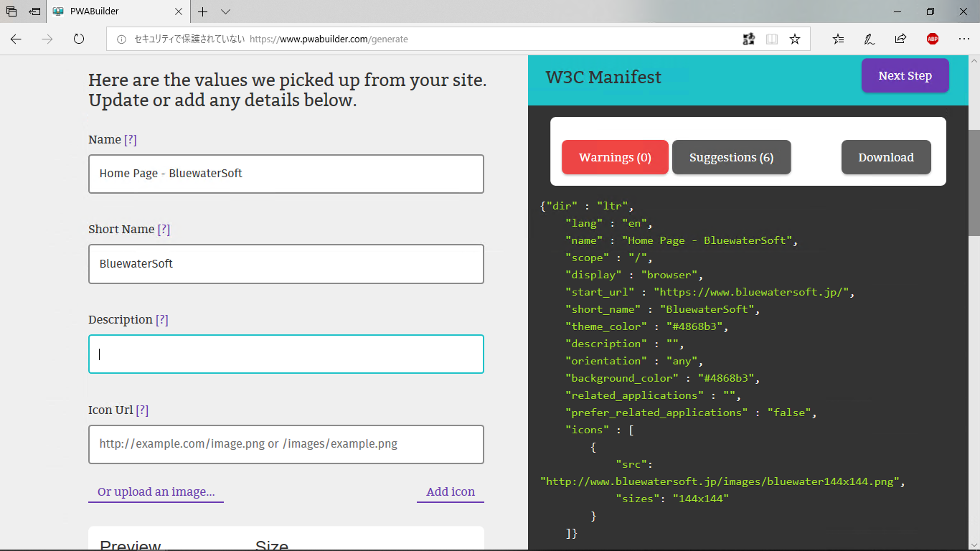Image resolution: width=980 pixels, height=551 pixels.
Task: Proceed with the Next Step button
Action: tap(905, 76)
